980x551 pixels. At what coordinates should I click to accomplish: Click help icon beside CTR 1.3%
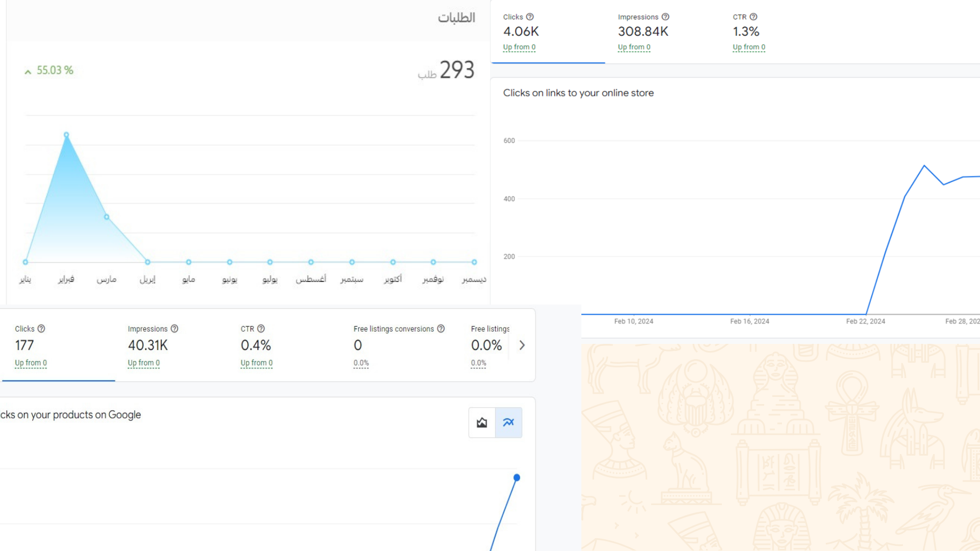coord(753,17)
